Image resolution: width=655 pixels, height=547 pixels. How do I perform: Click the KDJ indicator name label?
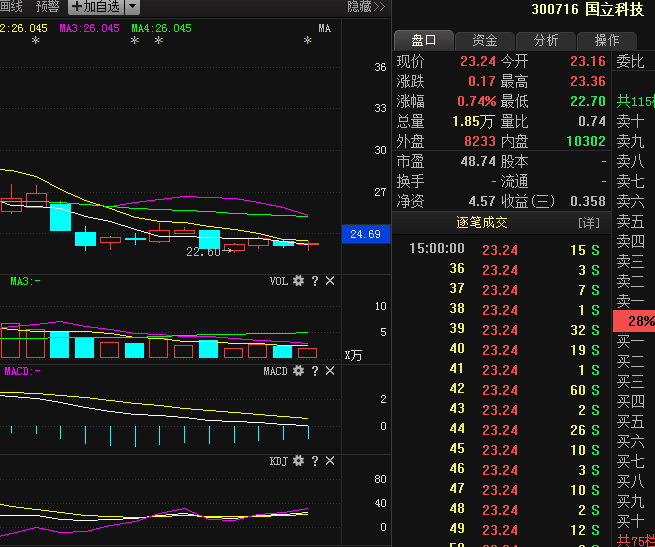point(279,461)
